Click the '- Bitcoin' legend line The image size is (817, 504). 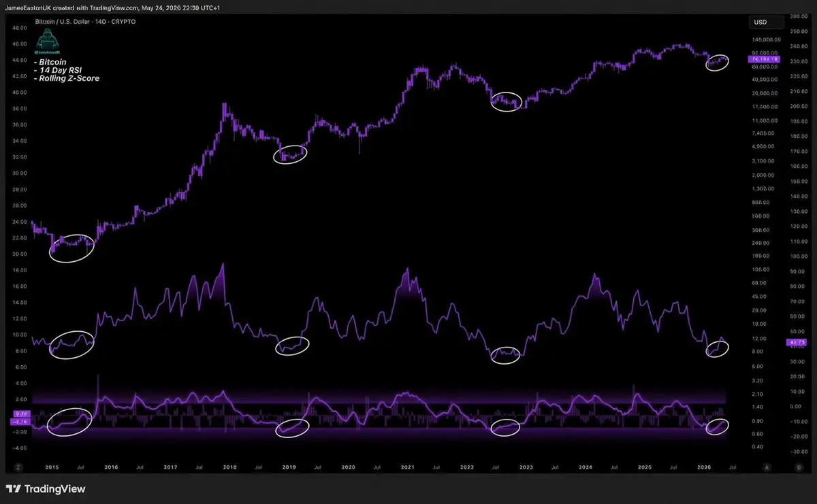50,62
